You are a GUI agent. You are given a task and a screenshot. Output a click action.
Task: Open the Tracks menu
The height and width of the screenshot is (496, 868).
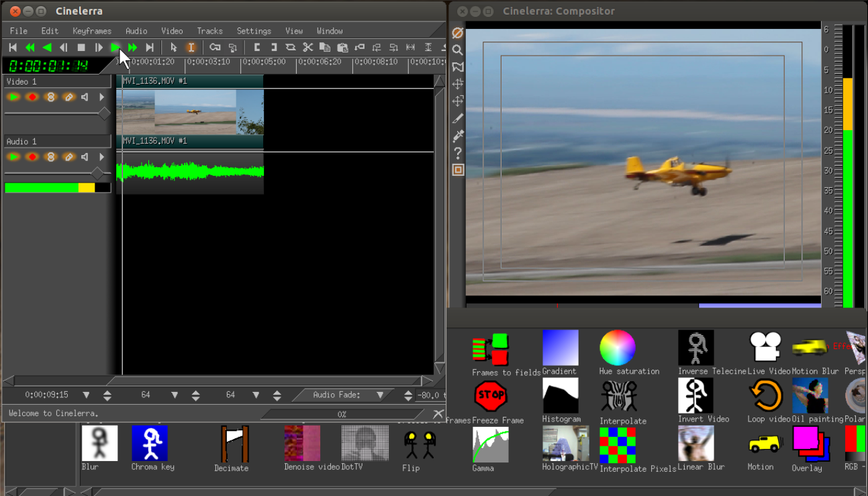pyautogui.click(x=209, y=31)
